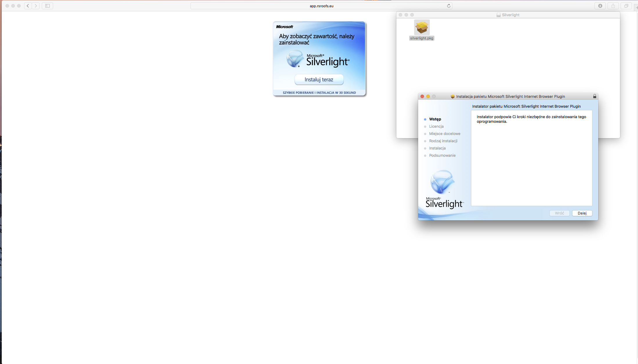Open the silverlight.pkg package icon

click(422, 28)
